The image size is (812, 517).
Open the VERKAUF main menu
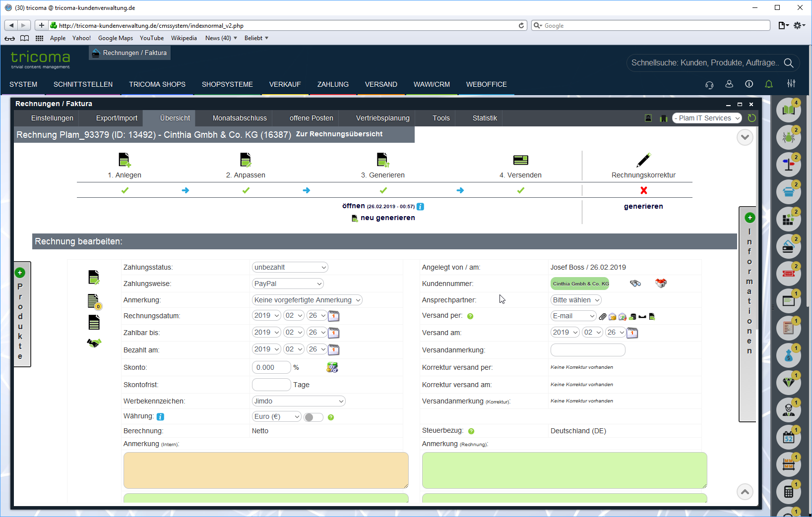click(x=285, y=84)
